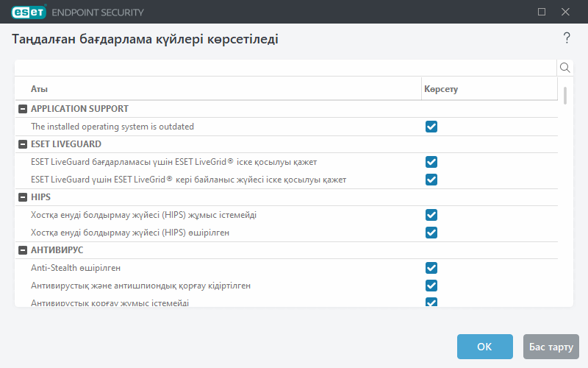Viewport: 588px width, 368px height.
Task: Click the vertical scrollbar thumb
Action: (565, 96)
